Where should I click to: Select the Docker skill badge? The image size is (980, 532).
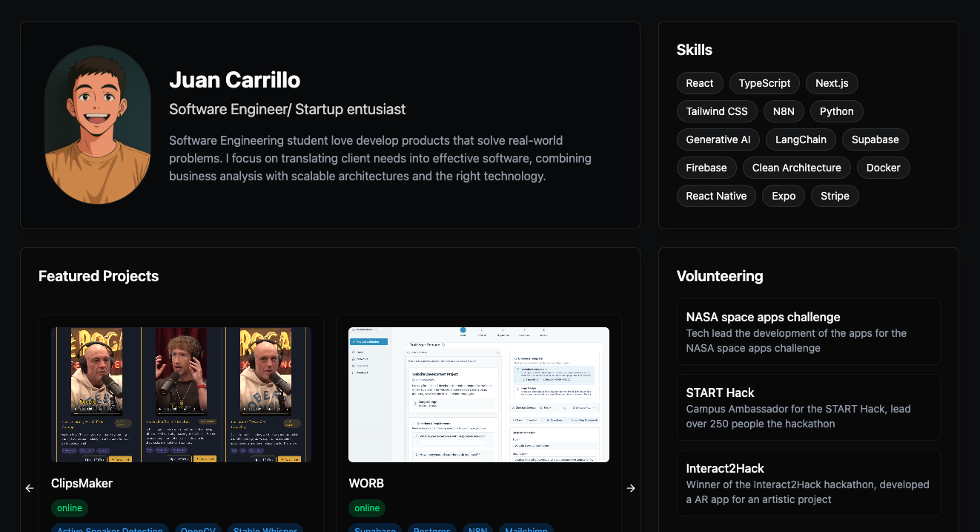coord(883,168)
